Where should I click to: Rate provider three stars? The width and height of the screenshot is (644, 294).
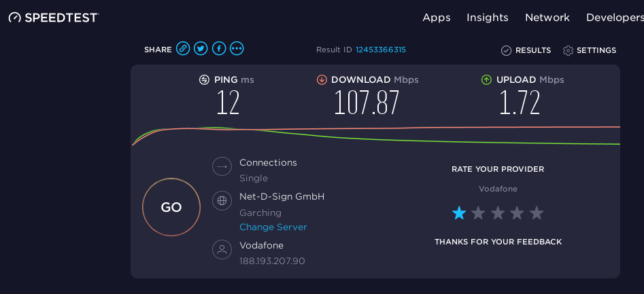click(x=497, y=213)
